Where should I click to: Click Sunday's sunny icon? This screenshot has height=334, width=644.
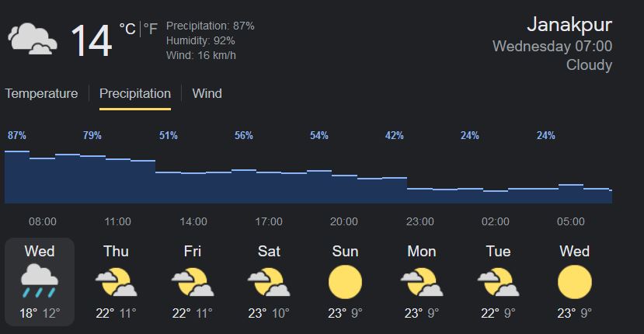coord(345,281)
